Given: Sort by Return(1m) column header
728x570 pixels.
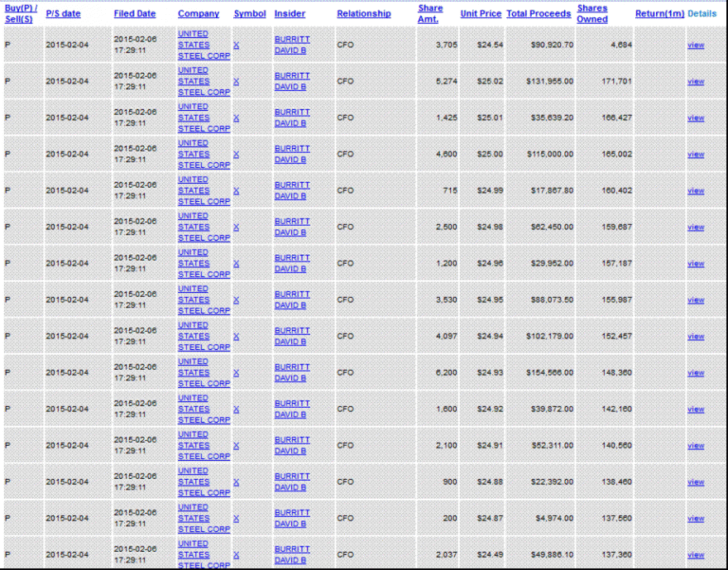Looking at the screenshot, I should pos(660,14).
